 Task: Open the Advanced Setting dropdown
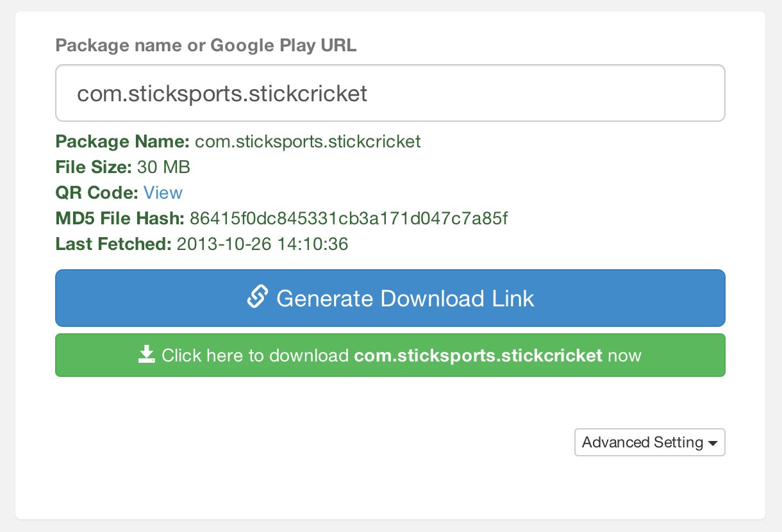pos(649,442)
